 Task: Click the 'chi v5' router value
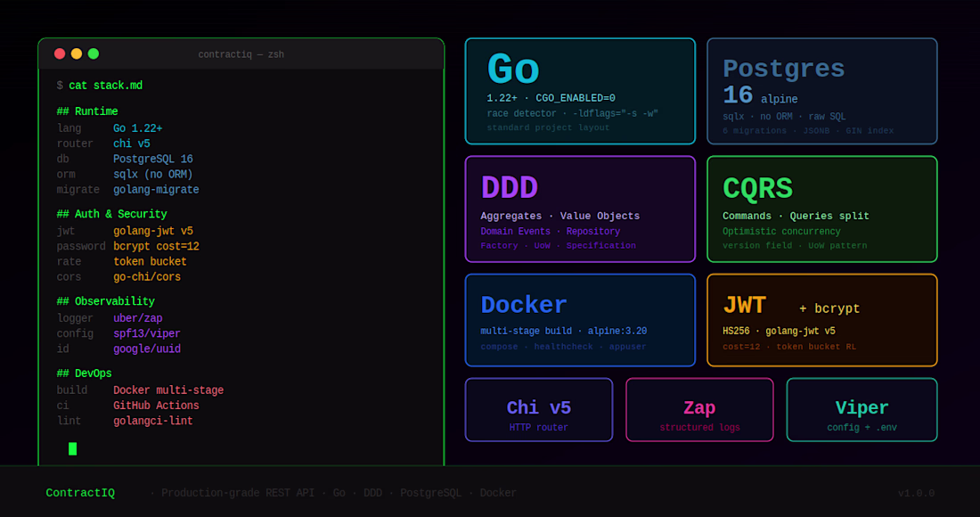131,144
